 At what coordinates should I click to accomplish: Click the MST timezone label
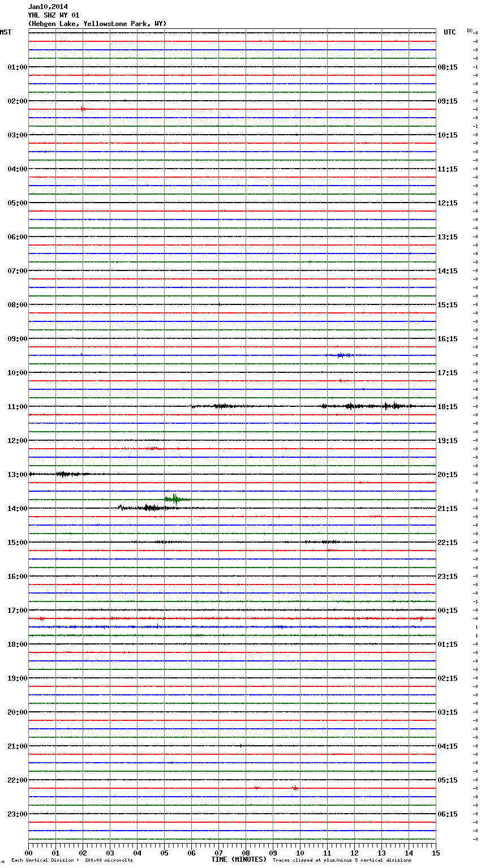(x=6, y=32)
